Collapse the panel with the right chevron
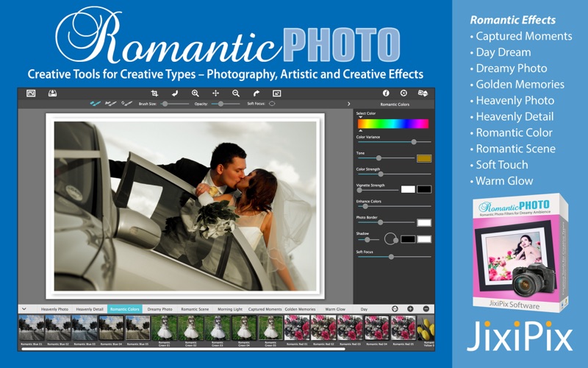The image size is (588, 368). pyautogui.click(x=348, y=104)
